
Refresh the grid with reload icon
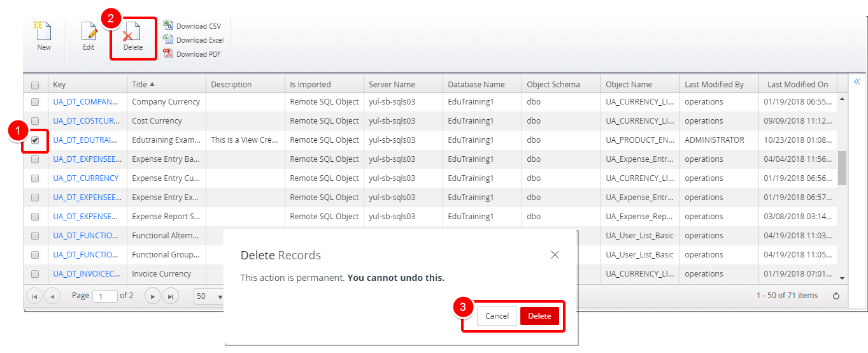[x=836, y=296]
